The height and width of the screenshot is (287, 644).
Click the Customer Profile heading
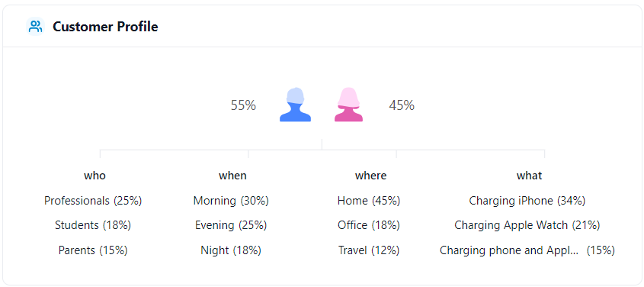105,27
